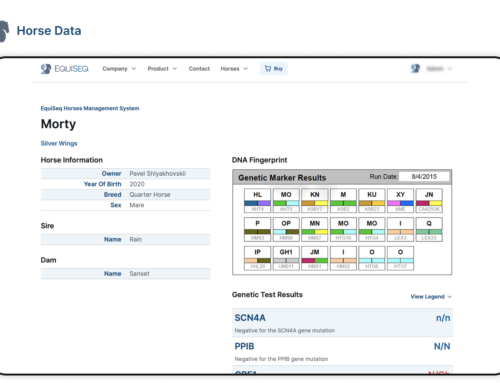Click the Negative for the PPIB gene mutation text

[281, 359]
